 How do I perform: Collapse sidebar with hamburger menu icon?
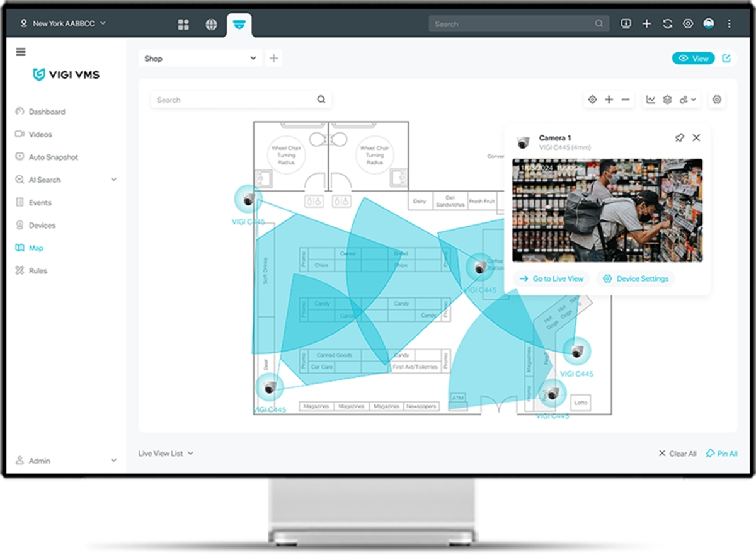click(21, 52)
